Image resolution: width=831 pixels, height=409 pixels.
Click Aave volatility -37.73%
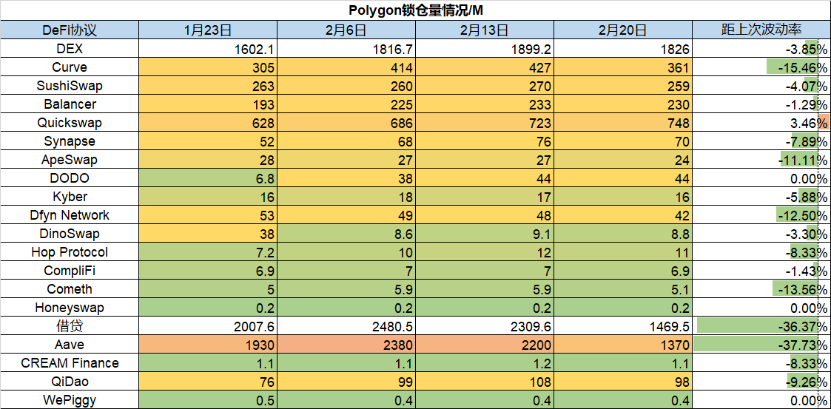762,344
